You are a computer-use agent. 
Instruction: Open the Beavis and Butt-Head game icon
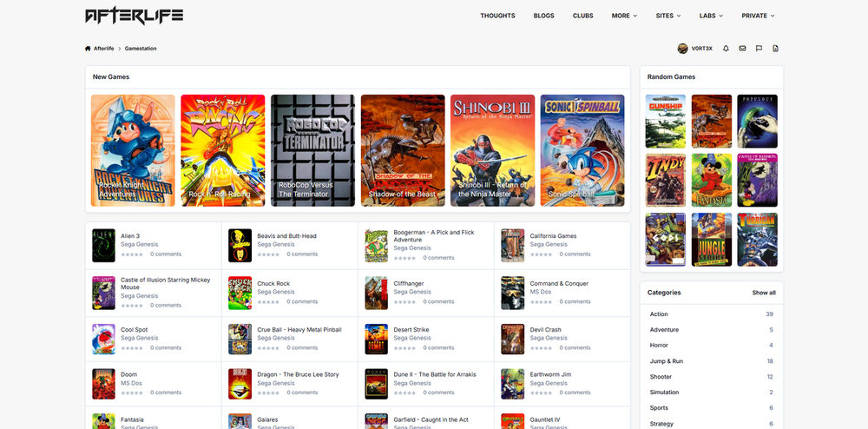tap(240, 245)
